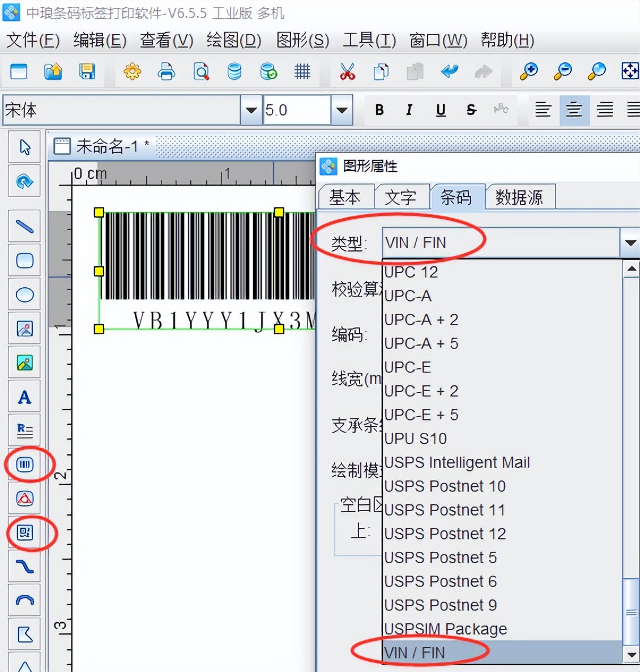Select the barcode drawing tool
The height and width of the screenshot is (672, 640).
[24, 464]
